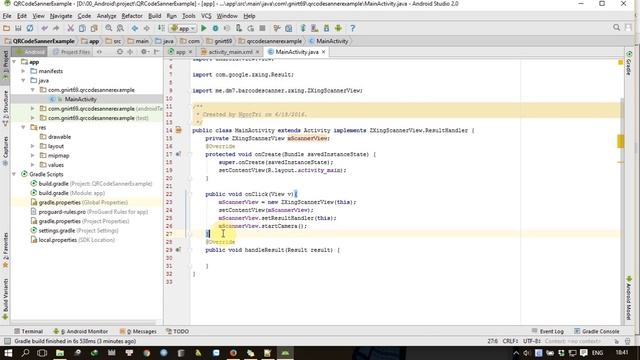Image resolution: width=640 pixels, height=360 pixels.
Task: Click the Synchronize toolbar icon
Action: [30, 28]
